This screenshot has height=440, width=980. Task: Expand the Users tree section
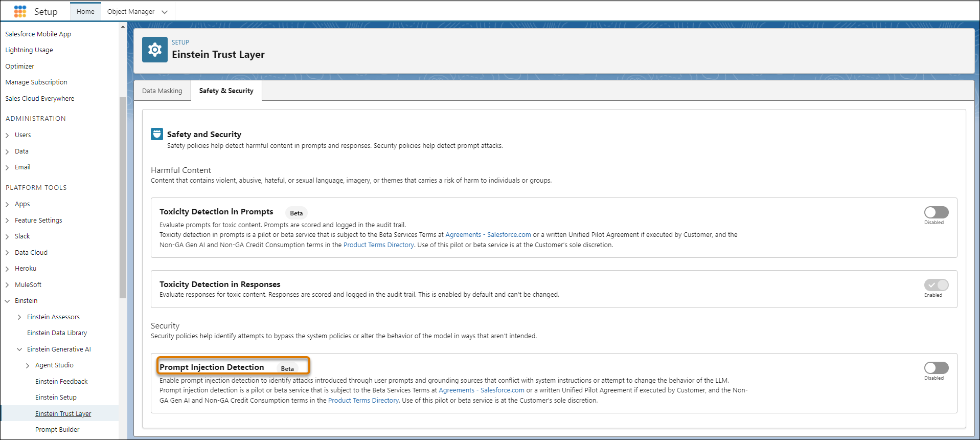pos(8,136)
